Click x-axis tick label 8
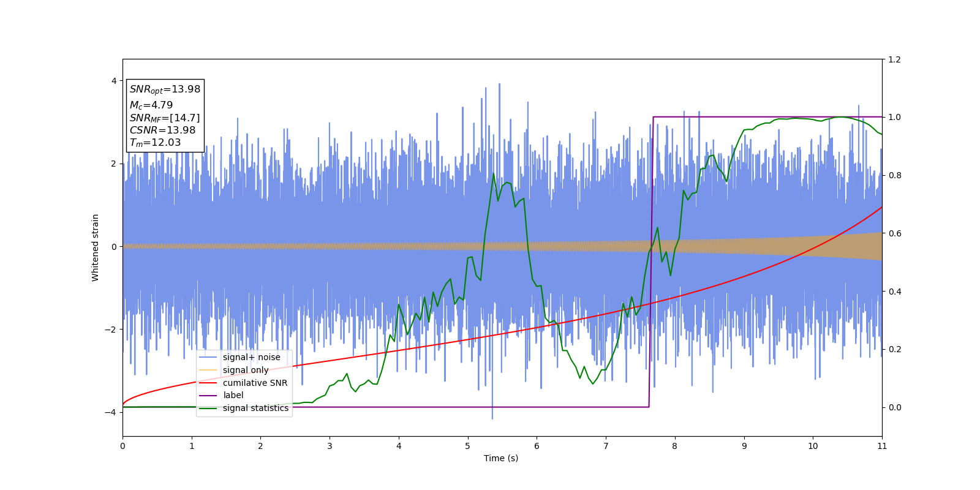 pyautogui.click(x=675, y=446)
